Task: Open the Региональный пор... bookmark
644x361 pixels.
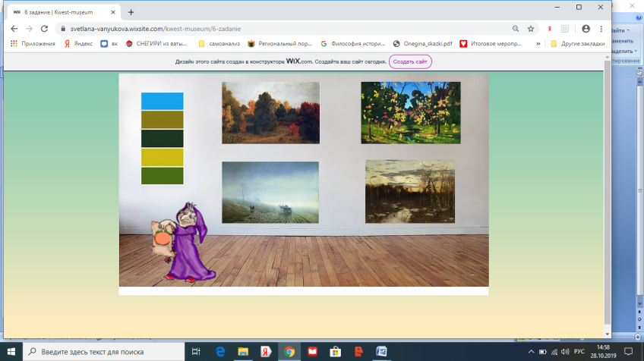Action: [x=280, y=43]
